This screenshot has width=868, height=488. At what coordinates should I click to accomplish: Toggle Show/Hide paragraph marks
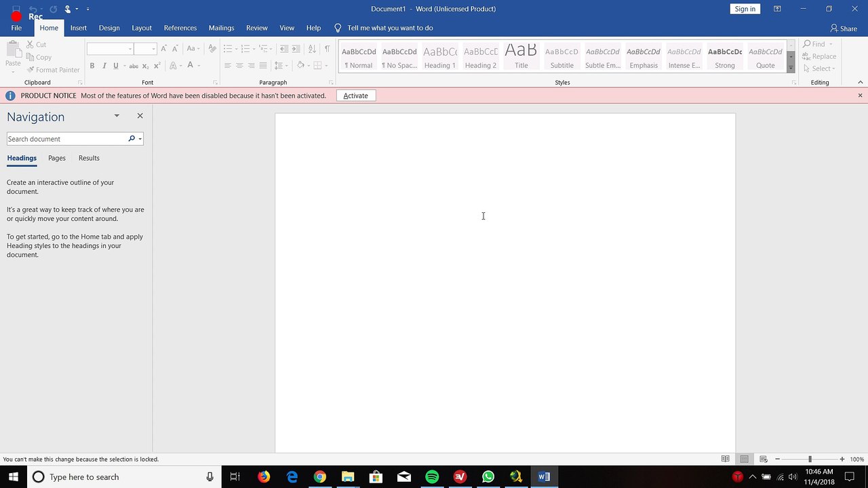click(327, 49)
